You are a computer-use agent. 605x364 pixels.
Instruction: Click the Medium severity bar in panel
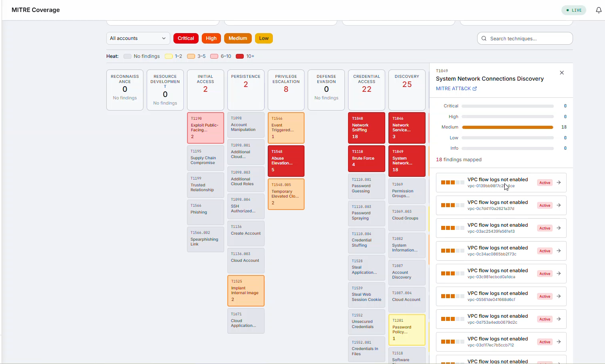tap(507, 127)
